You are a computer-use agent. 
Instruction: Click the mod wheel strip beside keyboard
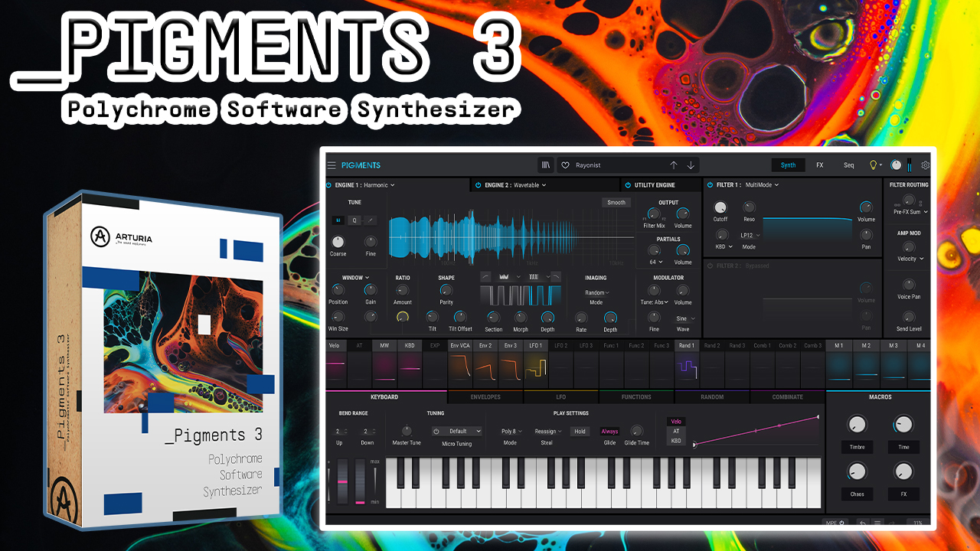tap(360, 481)
